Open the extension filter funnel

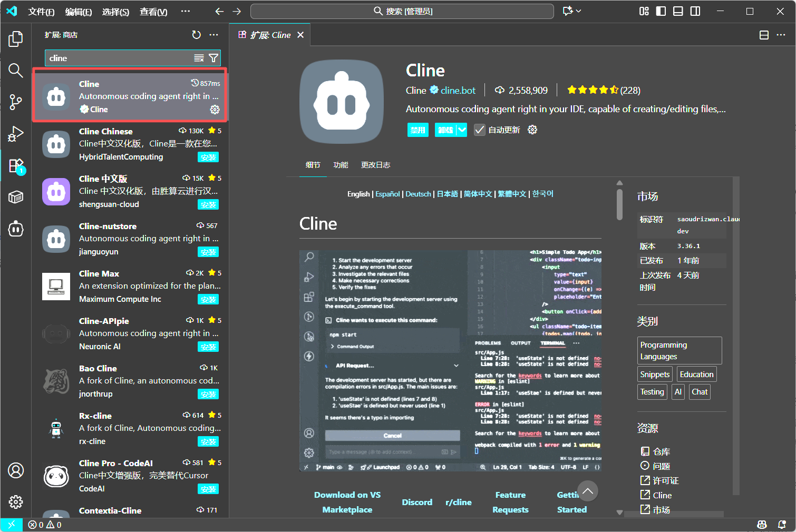point(213,58)
